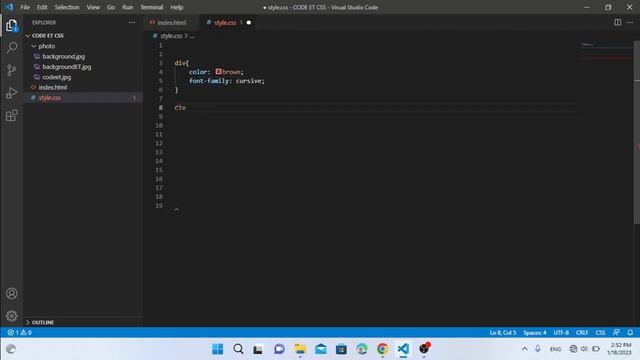Launch Microsoft Edge from taskbar

362,349
